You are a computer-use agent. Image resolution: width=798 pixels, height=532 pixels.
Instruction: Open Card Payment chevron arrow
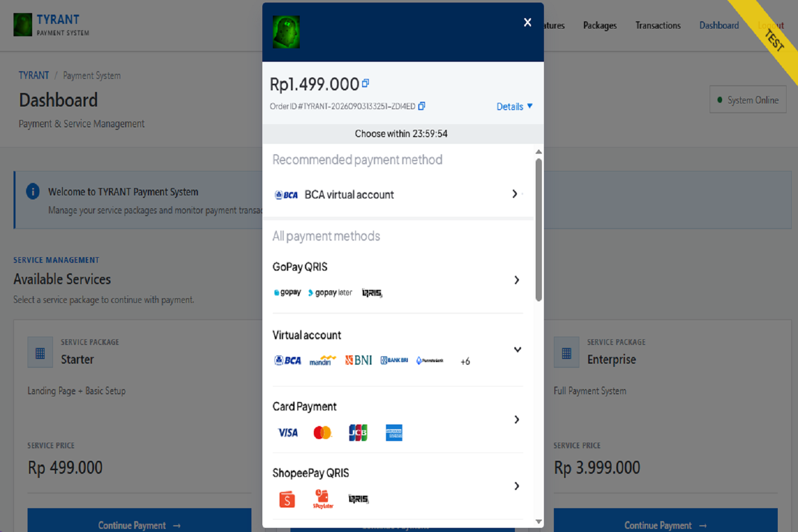click(x=516, y=419)
